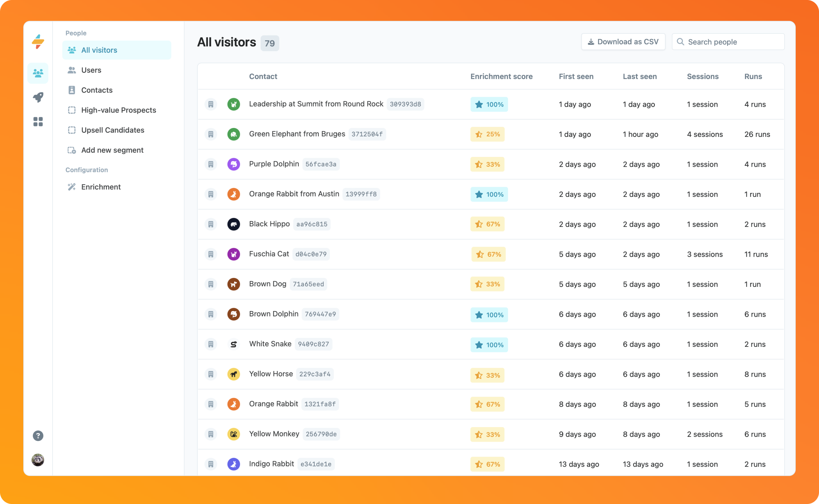819x504 pixels.
Task: Click the help question mark icon
Action: (38, 436)
